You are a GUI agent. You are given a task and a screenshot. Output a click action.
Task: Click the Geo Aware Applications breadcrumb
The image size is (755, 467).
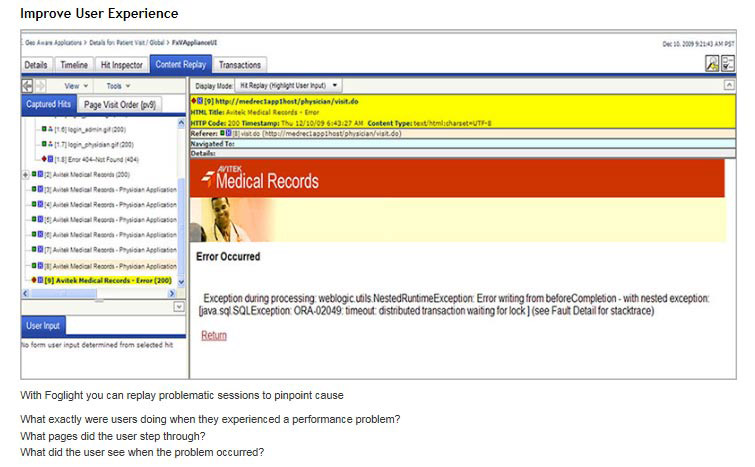[53, 43]
